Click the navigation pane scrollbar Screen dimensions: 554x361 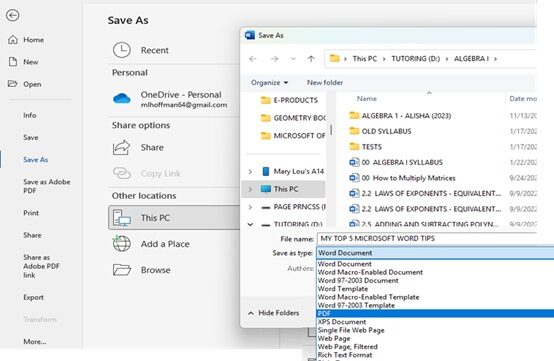coord(331,130)
